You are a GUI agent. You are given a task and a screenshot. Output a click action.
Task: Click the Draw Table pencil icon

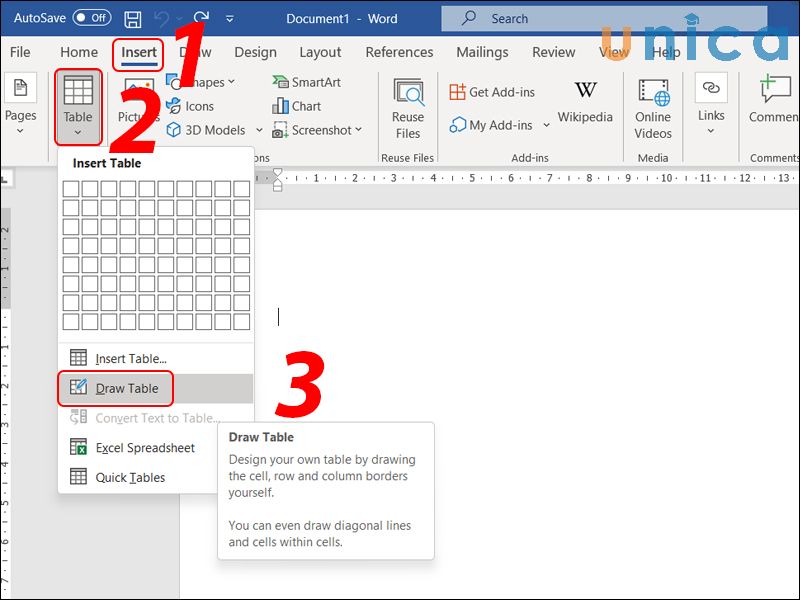point(78,387)
